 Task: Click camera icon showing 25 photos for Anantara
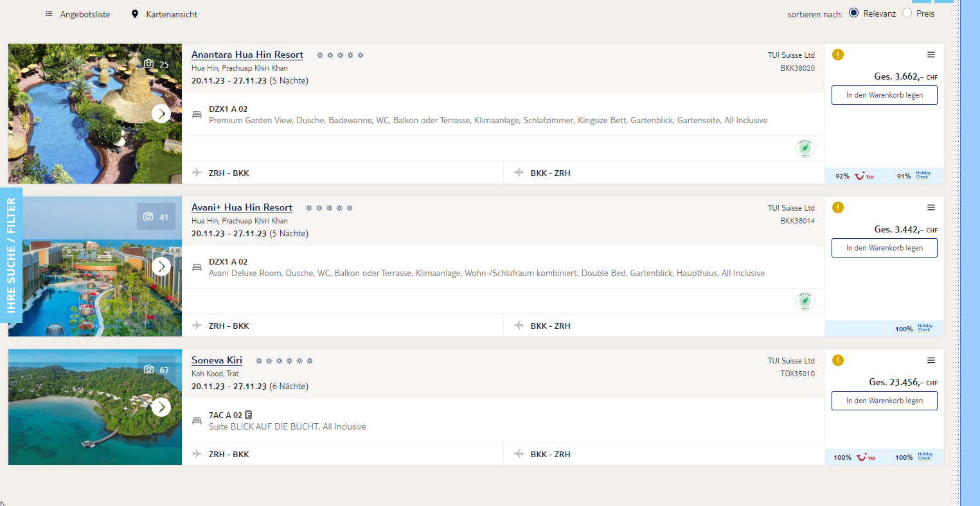tap(149, 64)
